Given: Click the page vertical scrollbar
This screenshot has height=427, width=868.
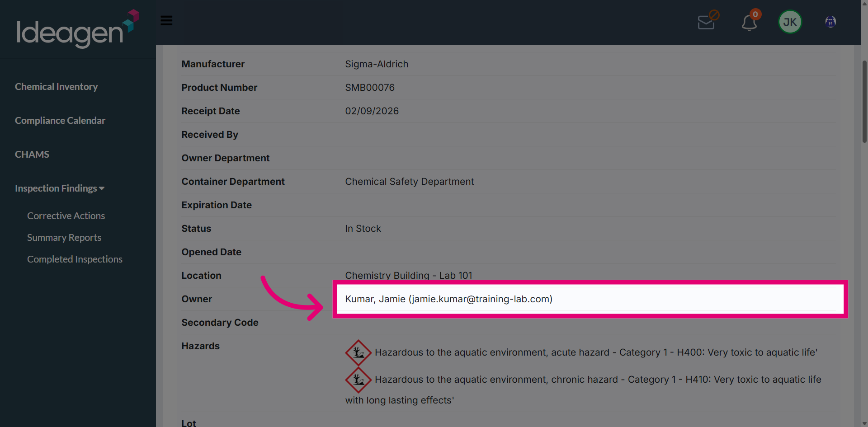Looking at the screenshot, I should [864, 102].
